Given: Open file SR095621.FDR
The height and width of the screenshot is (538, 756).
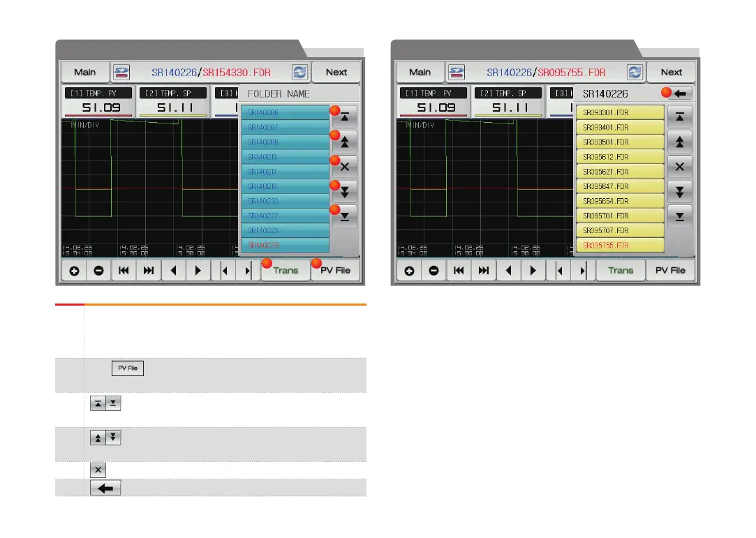Looking at the screenshot, I should click(620, 172).
